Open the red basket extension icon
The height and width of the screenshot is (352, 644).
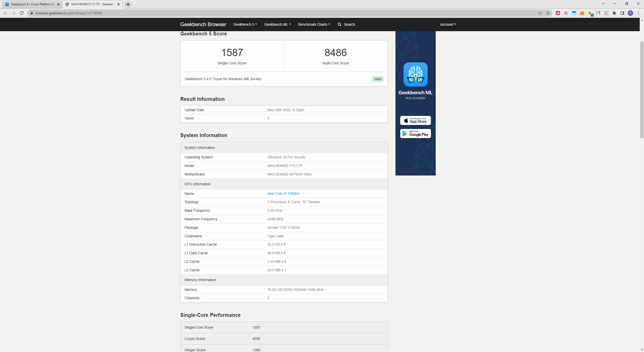click(558, 13)
